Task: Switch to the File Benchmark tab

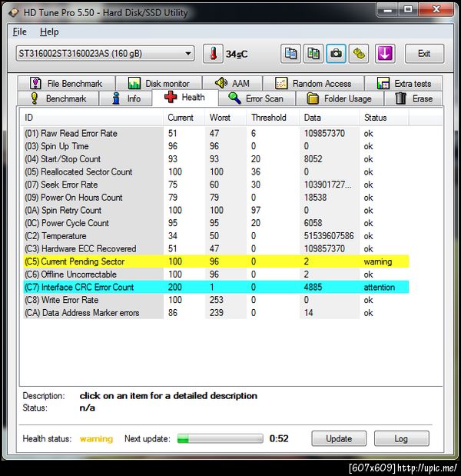Action: (x=66, y=83)
